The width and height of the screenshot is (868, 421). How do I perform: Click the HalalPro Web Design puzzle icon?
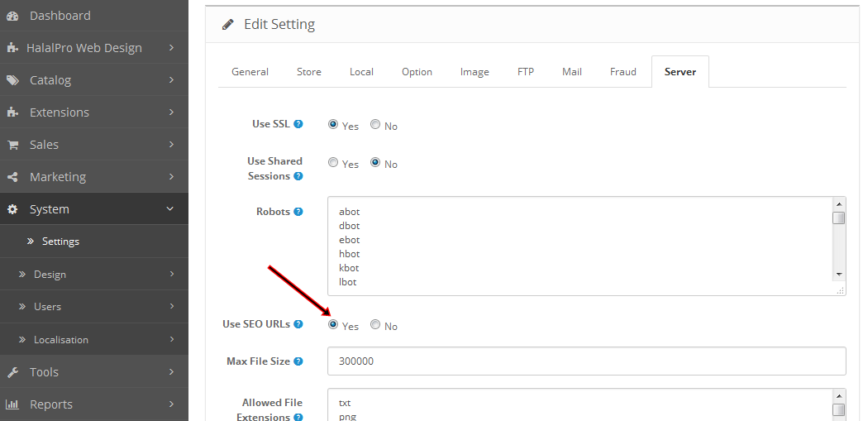click(12, 48)
